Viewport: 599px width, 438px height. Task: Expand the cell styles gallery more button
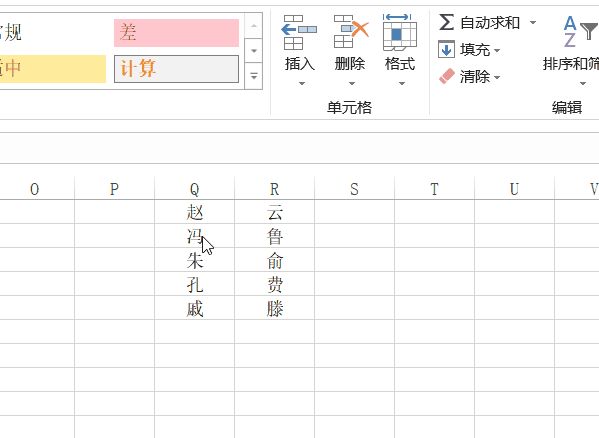click(x=253, y=76)
